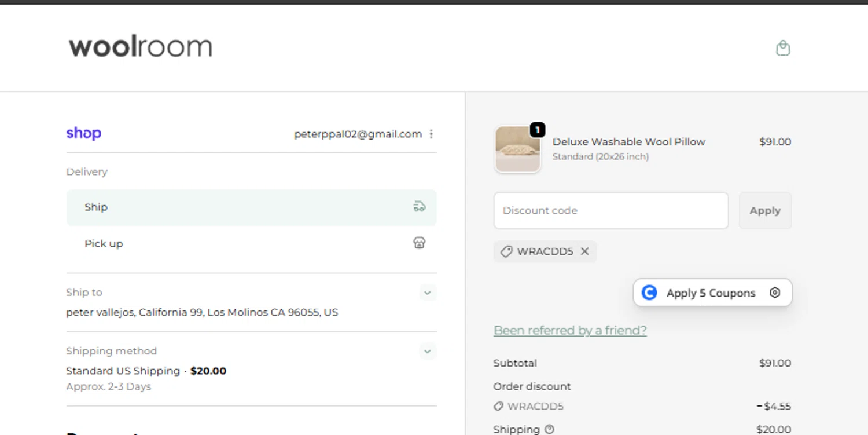The image size is (868, 435).
Task: Click the Deluxe Washable Wool Pillow thumbnail
Action: point(517,149)
